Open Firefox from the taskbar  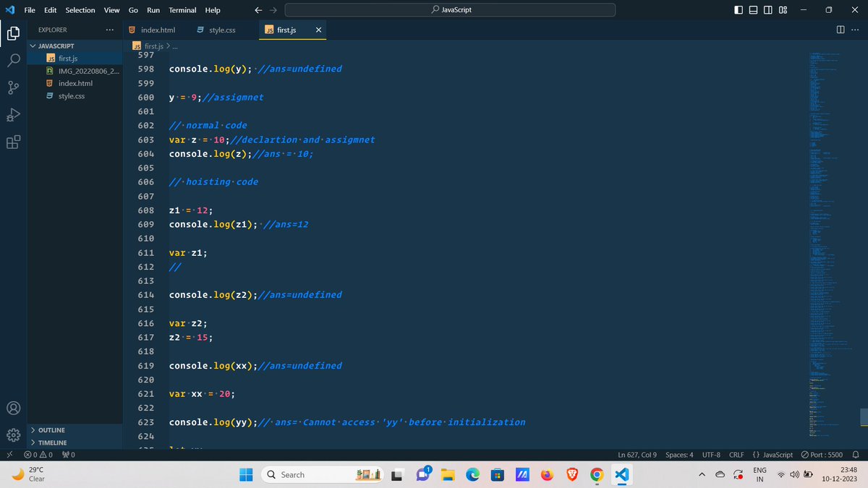click(x=547, y=474)
